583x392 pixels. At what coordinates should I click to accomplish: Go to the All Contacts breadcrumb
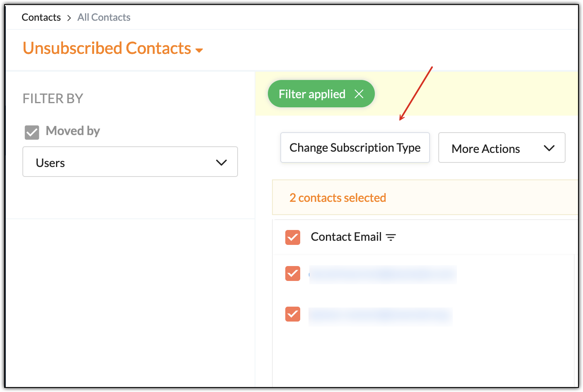pyautogui.click(x=104, y=17)
